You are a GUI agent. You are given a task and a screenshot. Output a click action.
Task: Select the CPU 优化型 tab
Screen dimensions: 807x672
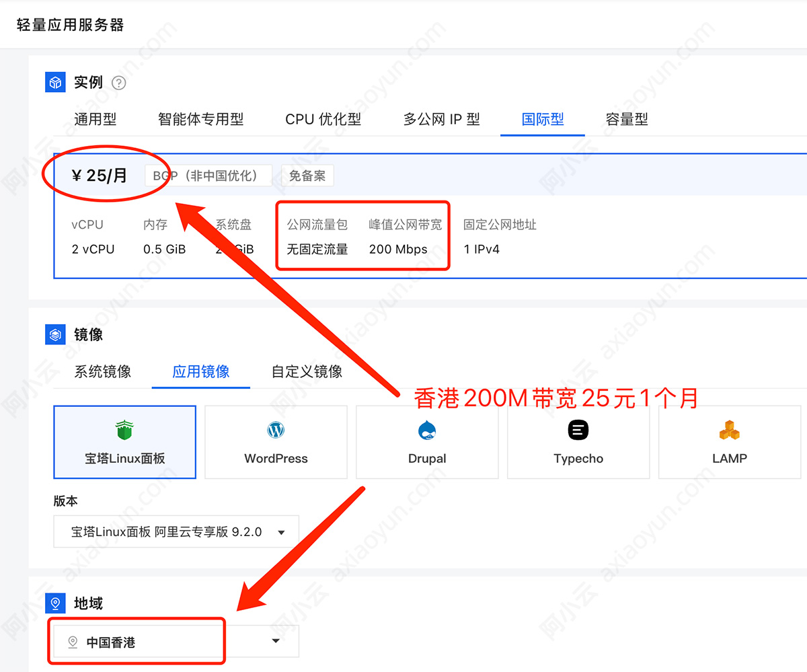323,120
